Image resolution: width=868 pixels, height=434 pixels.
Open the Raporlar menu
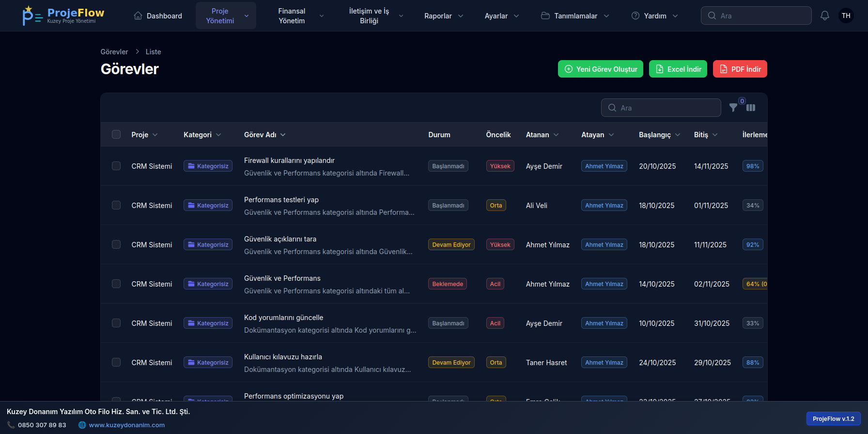(443, 16)
